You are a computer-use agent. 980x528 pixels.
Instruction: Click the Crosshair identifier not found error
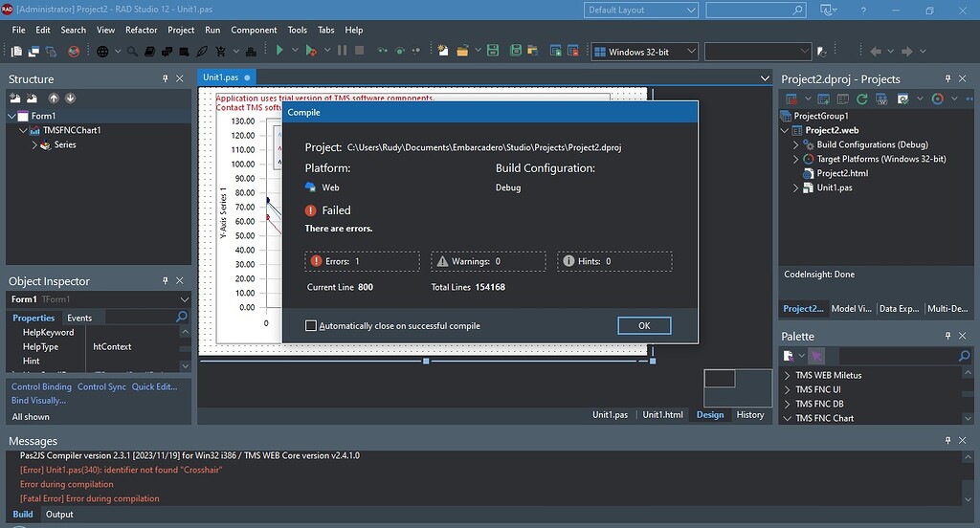[122, 470]
